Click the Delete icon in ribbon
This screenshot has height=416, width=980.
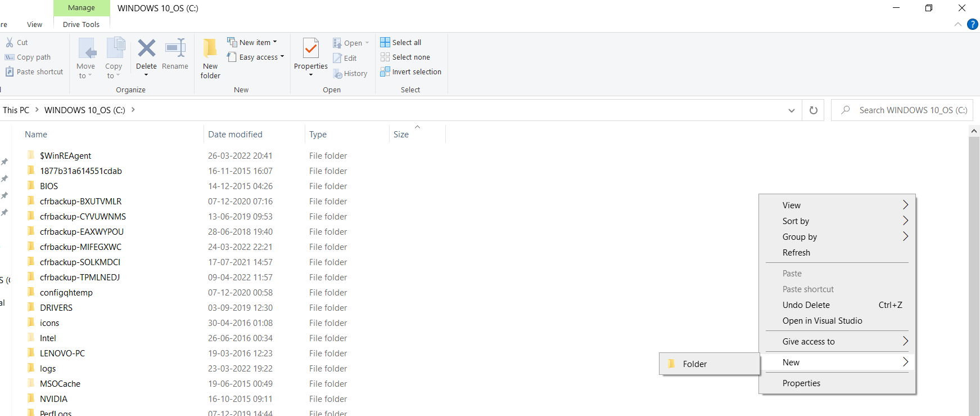click(x=146, y=49)
